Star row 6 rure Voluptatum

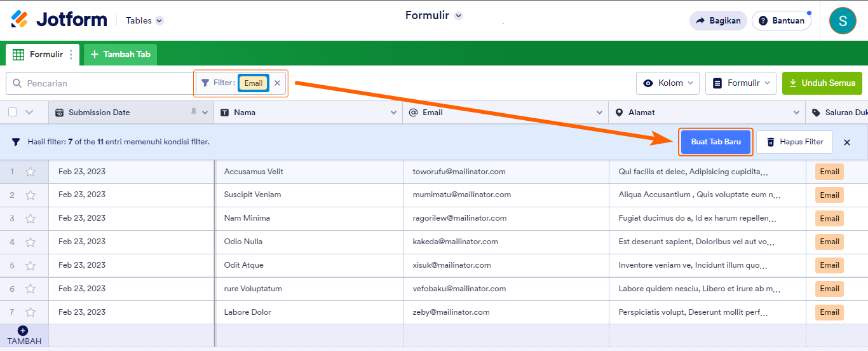tap(30, 289)
